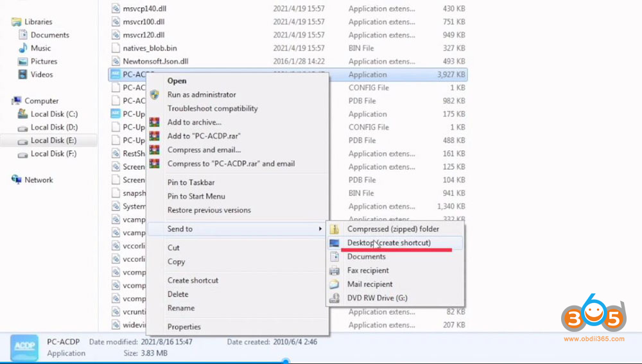Choose Properties from the context menu

pyautogui.click(x=184, y=327)
